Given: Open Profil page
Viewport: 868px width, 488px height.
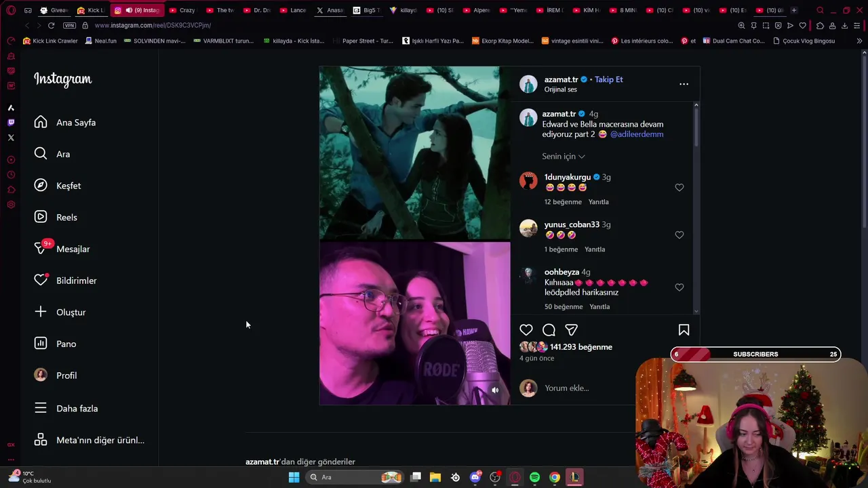Looking at the screenshot, I should tap(56, 375).
